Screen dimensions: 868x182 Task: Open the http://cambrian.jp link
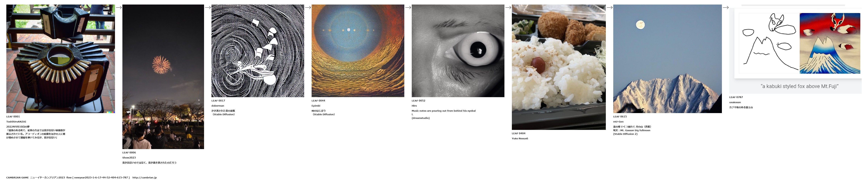pos(144,178)
